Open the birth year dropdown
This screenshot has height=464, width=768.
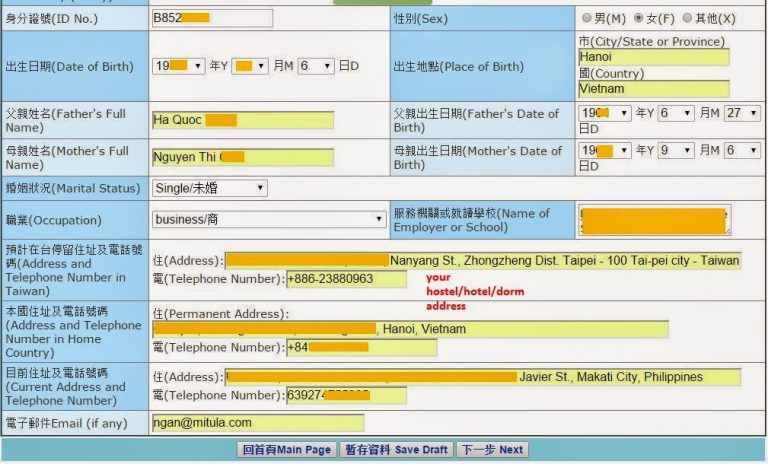pyautogui.click(x=178, y=66)
